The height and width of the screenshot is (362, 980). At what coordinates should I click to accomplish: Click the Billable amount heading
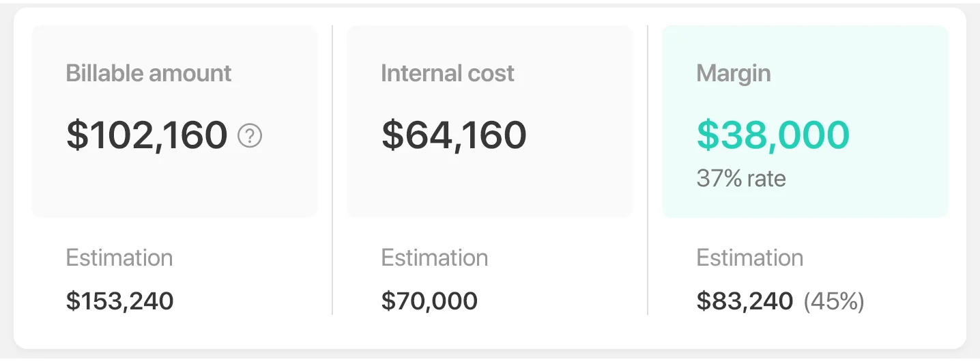(149, 73)
